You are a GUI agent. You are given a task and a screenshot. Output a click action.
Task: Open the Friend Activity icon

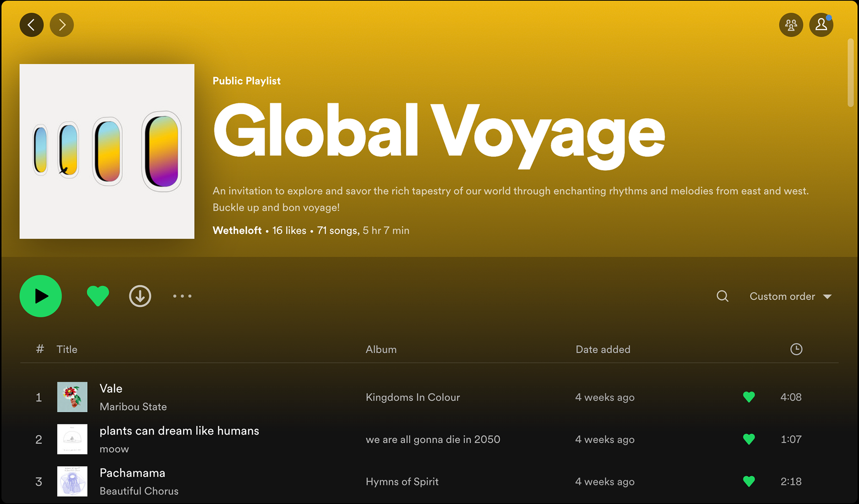tap(791, 25)
